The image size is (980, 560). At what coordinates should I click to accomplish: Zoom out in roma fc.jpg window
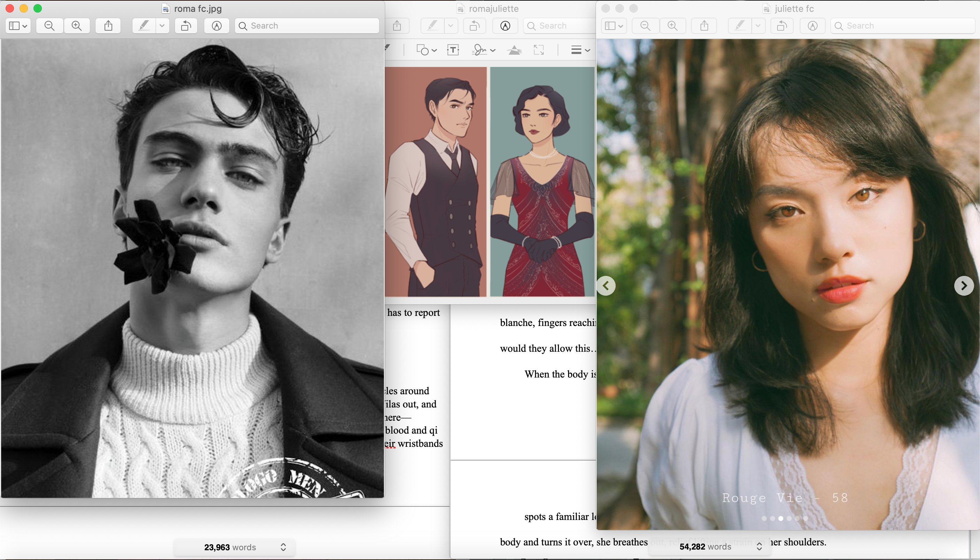coord(49,26)
